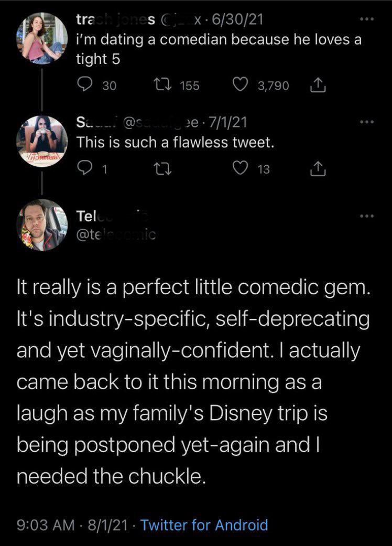Screen dimensions: 392x546
Task: View profile picture of man in car
Action: [42, 225]
